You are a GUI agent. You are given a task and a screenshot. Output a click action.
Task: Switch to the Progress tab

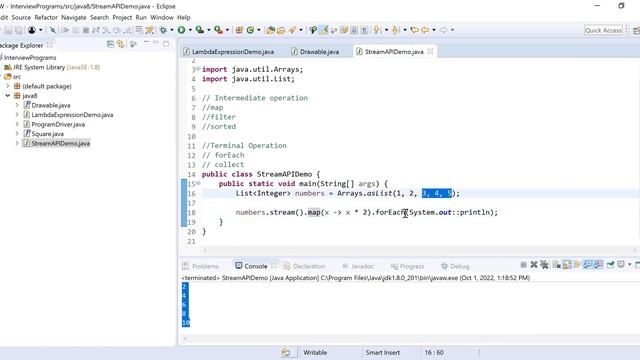(407, 266)
